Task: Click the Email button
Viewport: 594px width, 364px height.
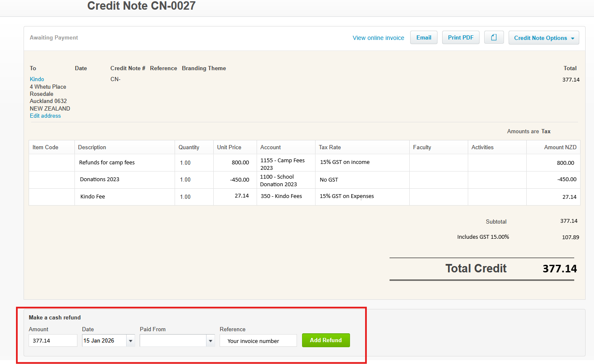Action: click(x=424, y=37)
